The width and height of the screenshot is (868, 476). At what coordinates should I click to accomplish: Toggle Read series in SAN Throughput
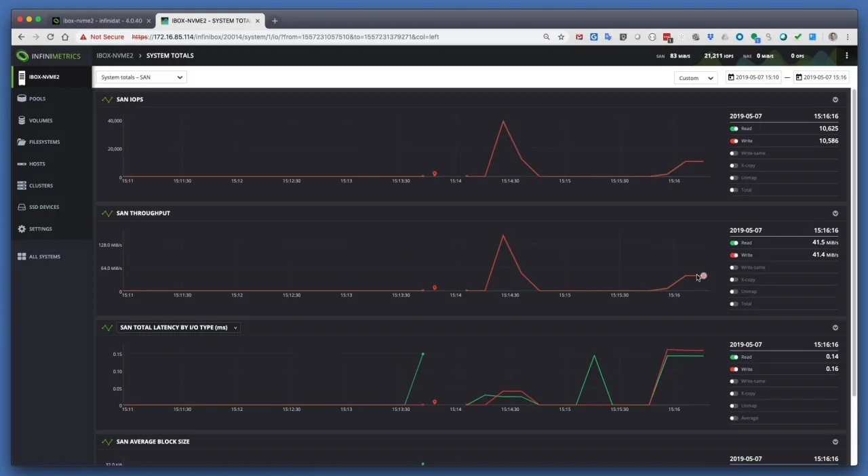(734, 243)
